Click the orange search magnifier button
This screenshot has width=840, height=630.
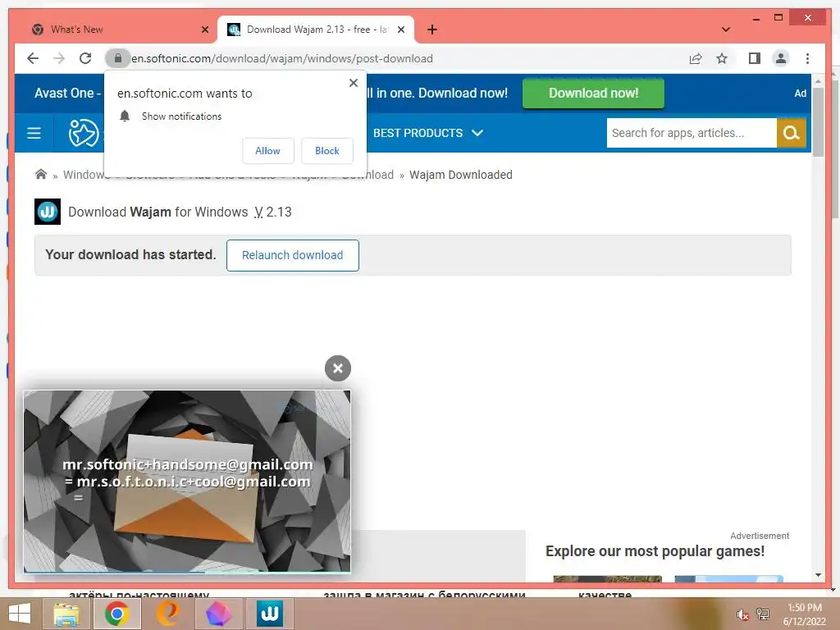pyautogui.click(x=792, y=133)
